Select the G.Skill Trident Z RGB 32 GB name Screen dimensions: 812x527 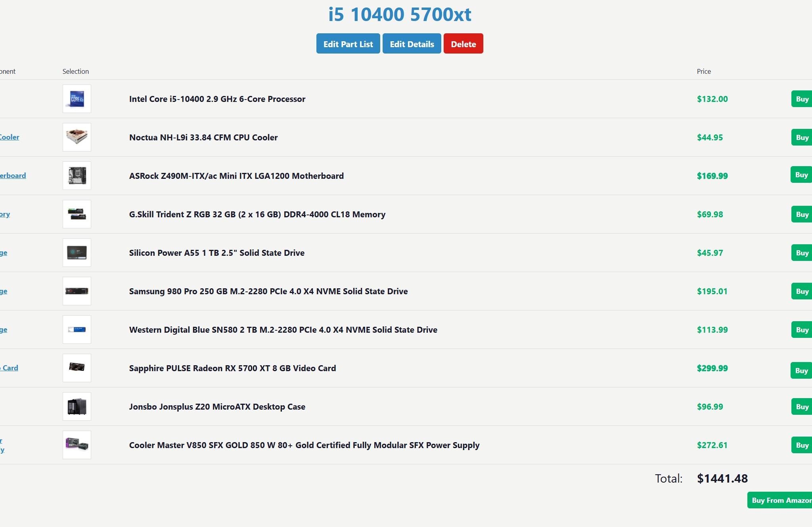pos(257,214)
